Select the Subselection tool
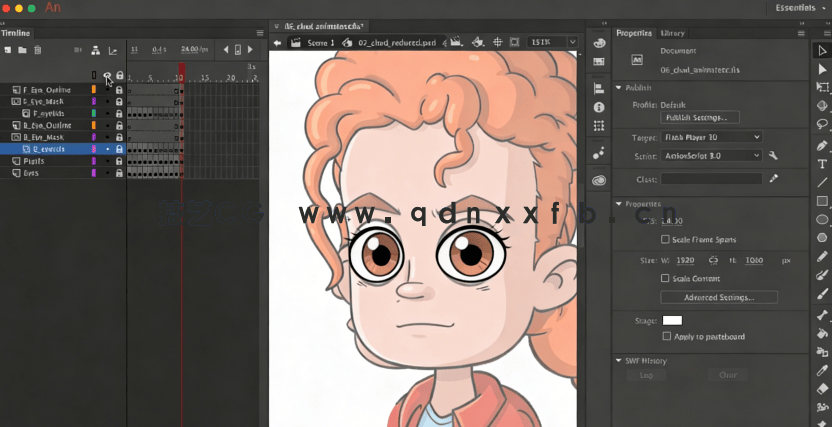Screen dimensions: 832x427 [822, 69]
